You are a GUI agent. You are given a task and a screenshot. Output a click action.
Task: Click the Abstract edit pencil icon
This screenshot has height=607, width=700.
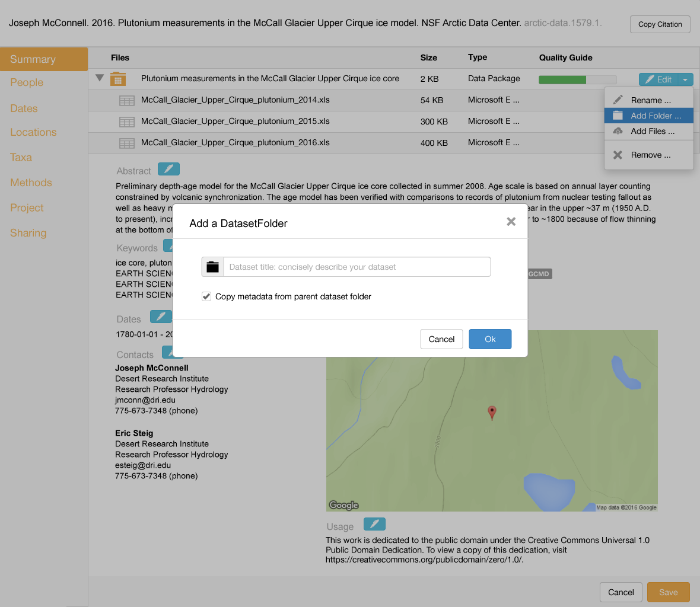168,170
